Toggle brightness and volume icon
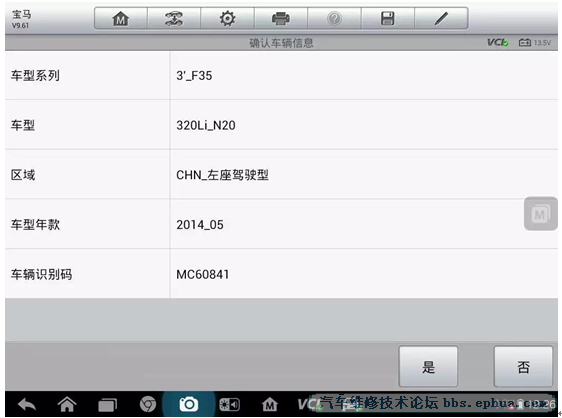562x418 pixels. 229,405
